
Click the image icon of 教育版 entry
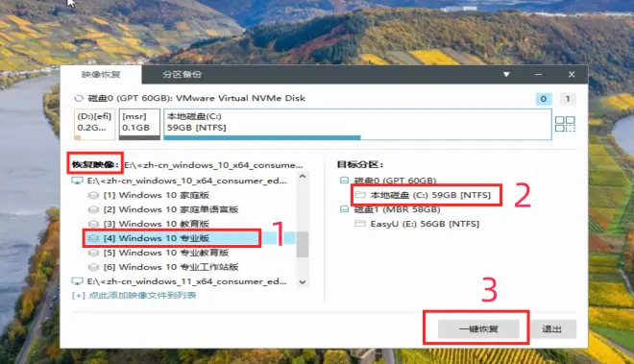93,224
